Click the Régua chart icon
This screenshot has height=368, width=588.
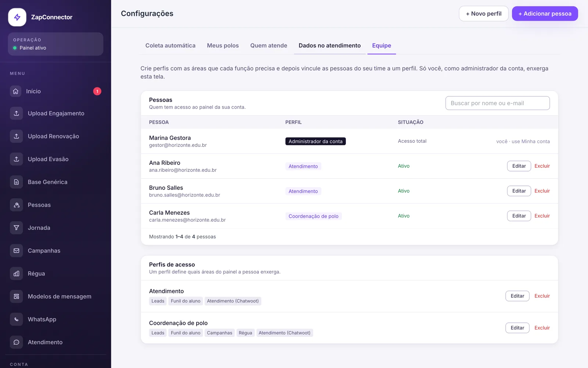16,273
